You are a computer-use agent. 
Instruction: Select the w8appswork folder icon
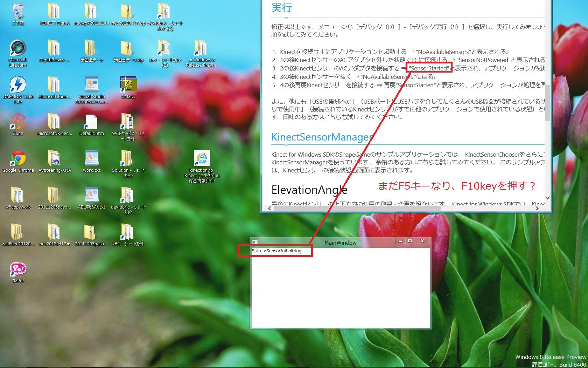[18, 198]
